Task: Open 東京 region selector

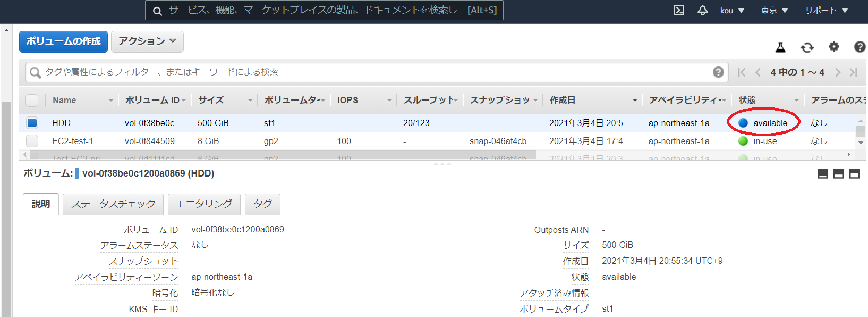Action: click(774, 11)
